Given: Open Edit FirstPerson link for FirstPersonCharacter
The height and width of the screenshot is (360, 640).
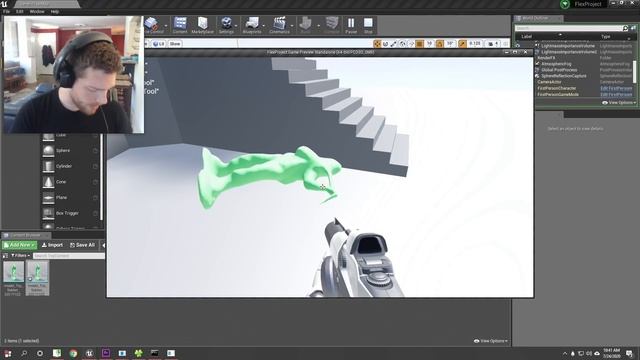Looking at the screenshot, I should 616,88.
